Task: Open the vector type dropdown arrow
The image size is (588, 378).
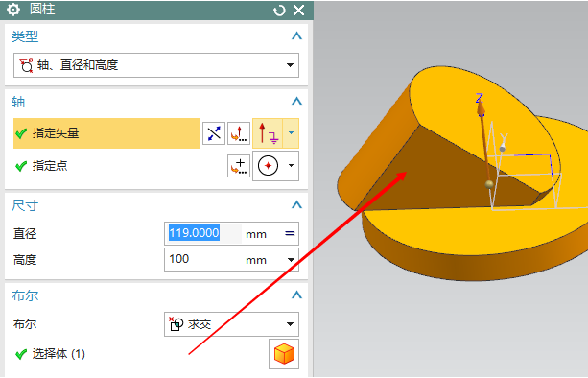Action: click(x=291, y=133)
